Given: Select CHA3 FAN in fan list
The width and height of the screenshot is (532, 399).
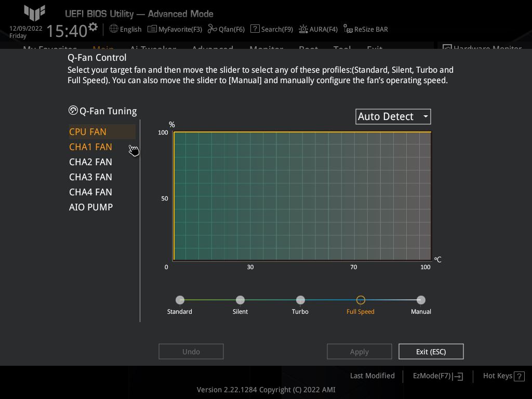Looking at the screenshot, I should pos(90,177).
